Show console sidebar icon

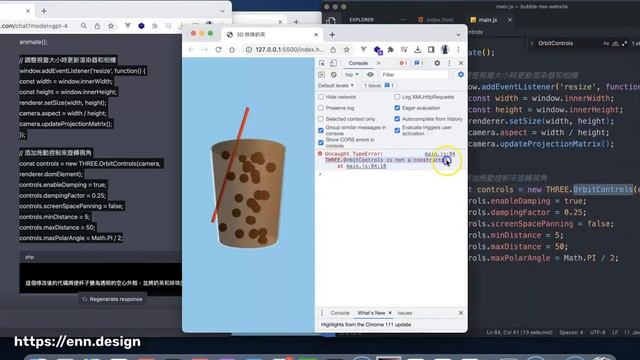click(322, 75)
